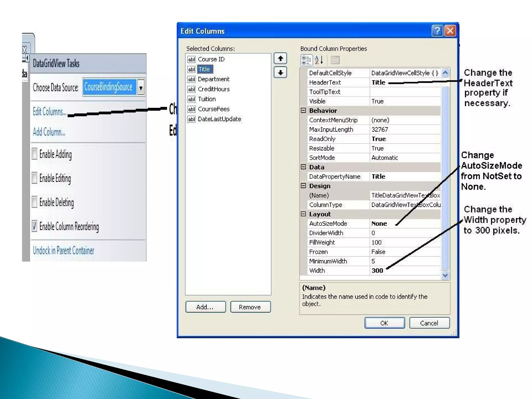Toggle the Enable Editing checkbox
532x399 pixels.
[x=35, y=178]
